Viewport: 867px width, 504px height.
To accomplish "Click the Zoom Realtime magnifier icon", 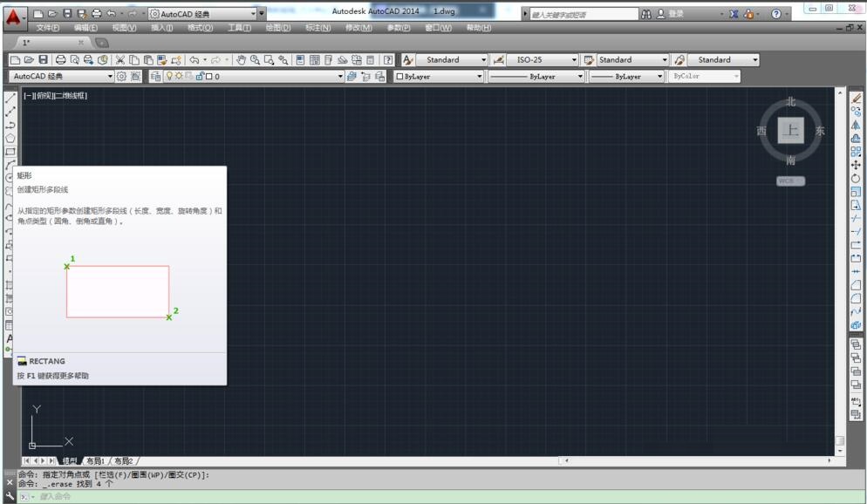I will tap(255, 59).
